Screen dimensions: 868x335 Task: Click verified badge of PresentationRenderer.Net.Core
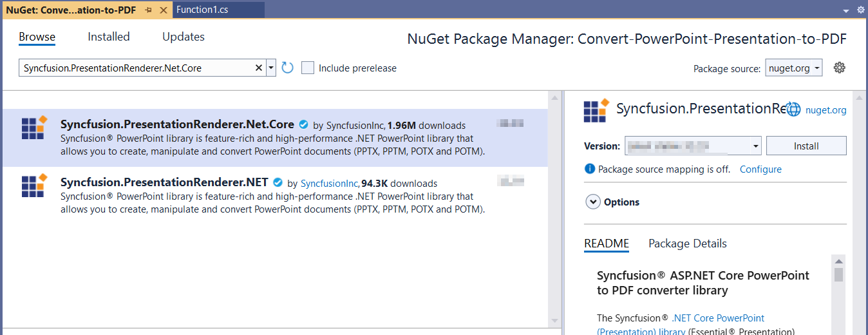(304, 124)
